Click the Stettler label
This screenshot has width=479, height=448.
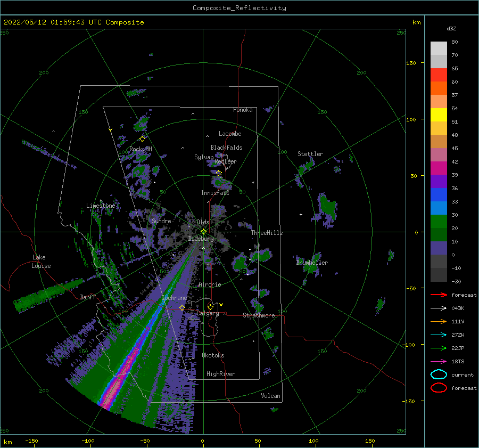310,154
